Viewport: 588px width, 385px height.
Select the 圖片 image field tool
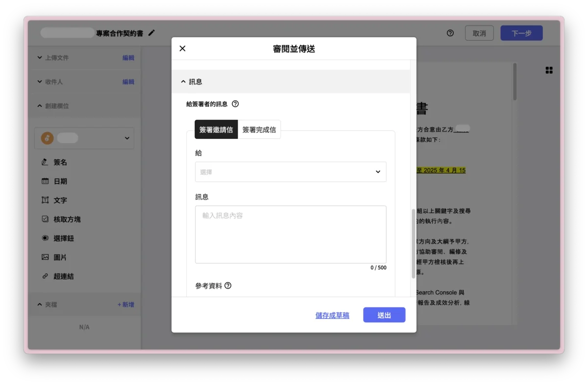click(60, 257)
